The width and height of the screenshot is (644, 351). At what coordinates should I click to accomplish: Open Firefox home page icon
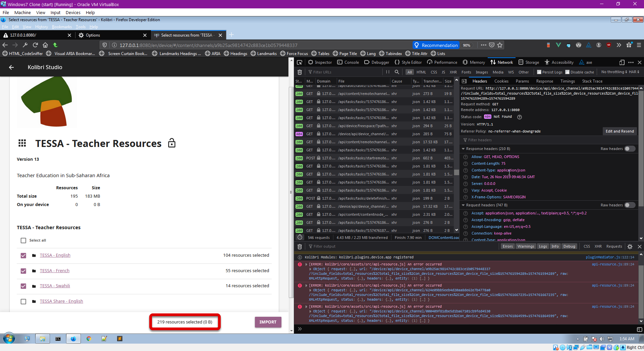pos(45,45)
